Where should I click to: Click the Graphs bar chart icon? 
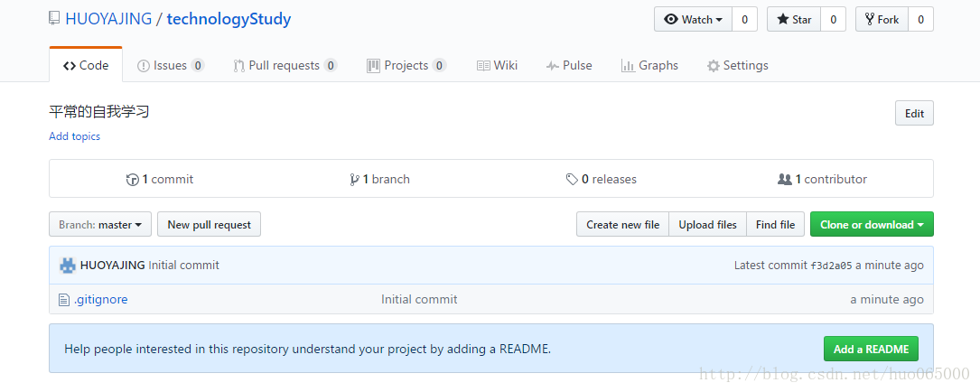pos(628,66)
